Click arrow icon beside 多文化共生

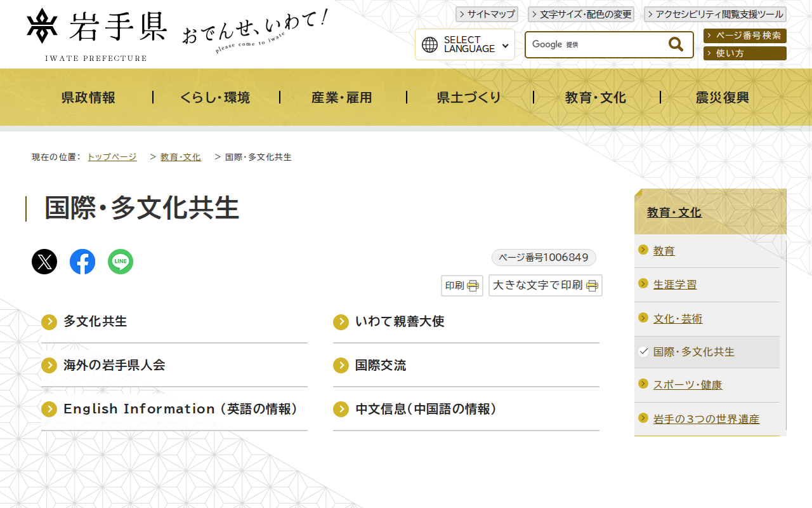coord(49,322)
